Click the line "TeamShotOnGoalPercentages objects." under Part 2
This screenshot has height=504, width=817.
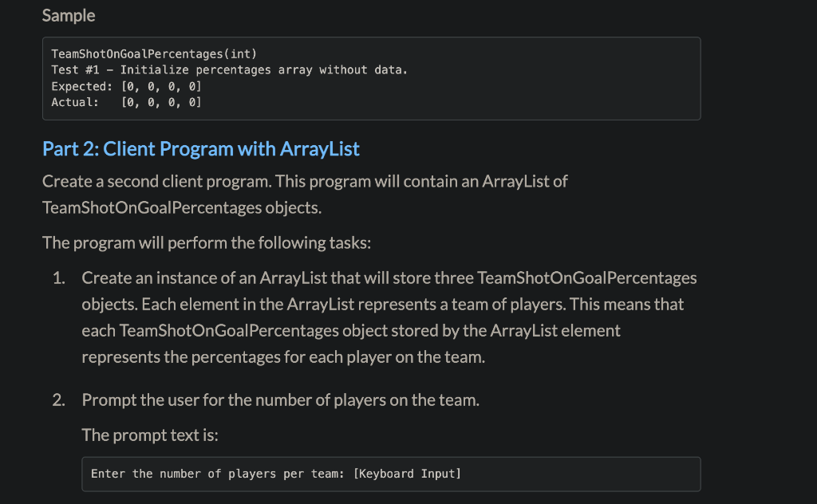182,208
